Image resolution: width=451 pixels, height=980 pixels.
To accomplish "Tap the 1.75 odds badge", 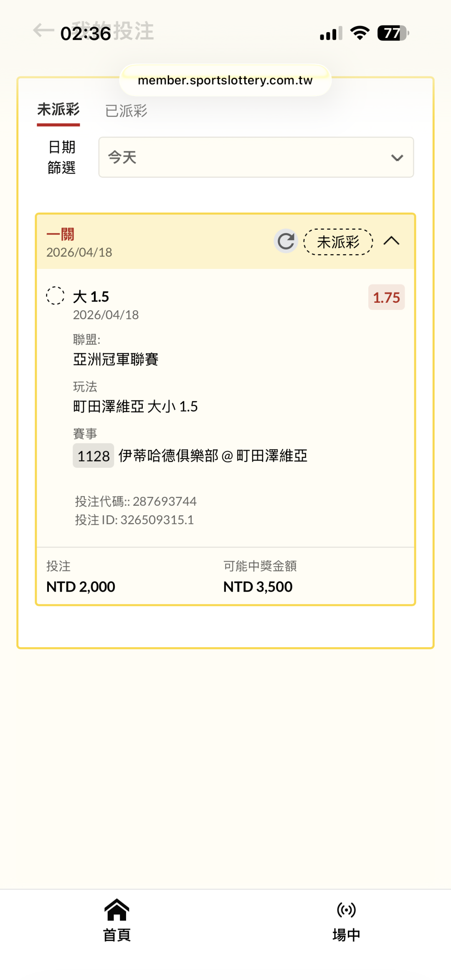I will point(386,297).
